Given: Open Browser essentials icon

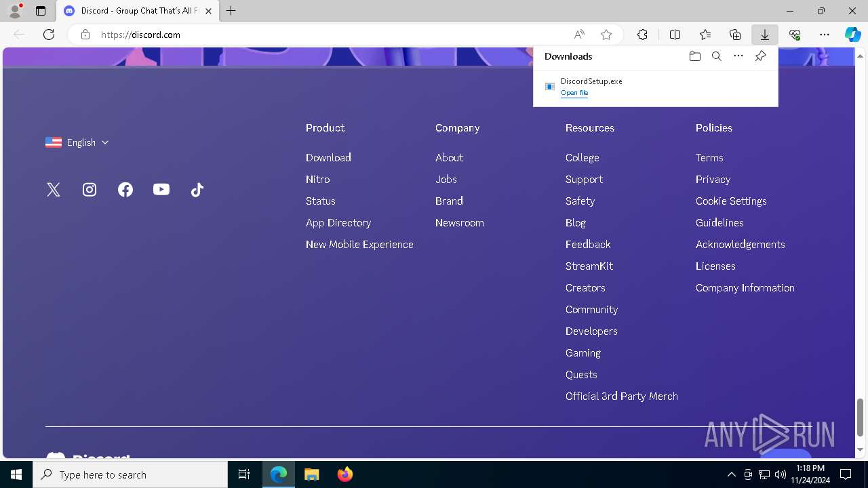Looking at the screenshot, I should 795,35.
